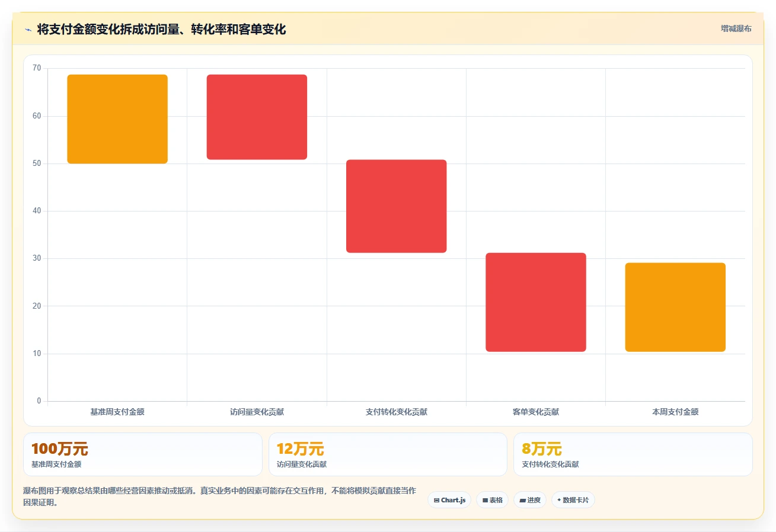Open the 100万元 基准周支付金额 card
Screen dimensions: 776x532
[x=142, y=454]
